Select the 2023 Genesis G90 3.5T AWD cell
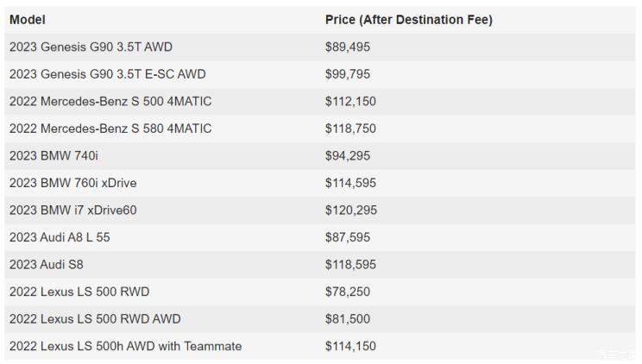 tap(95, 47)
